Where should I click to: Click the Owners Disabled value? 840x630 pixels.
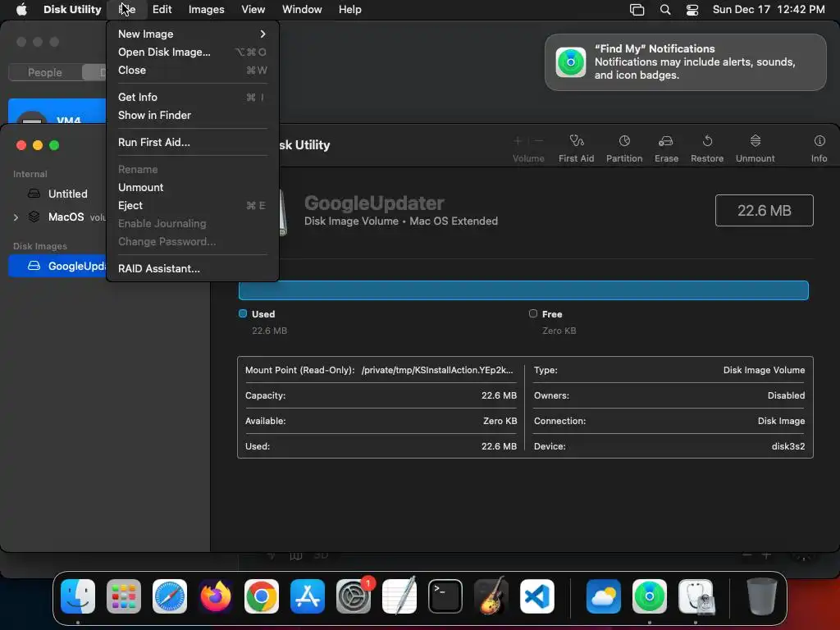pos(786,395)
